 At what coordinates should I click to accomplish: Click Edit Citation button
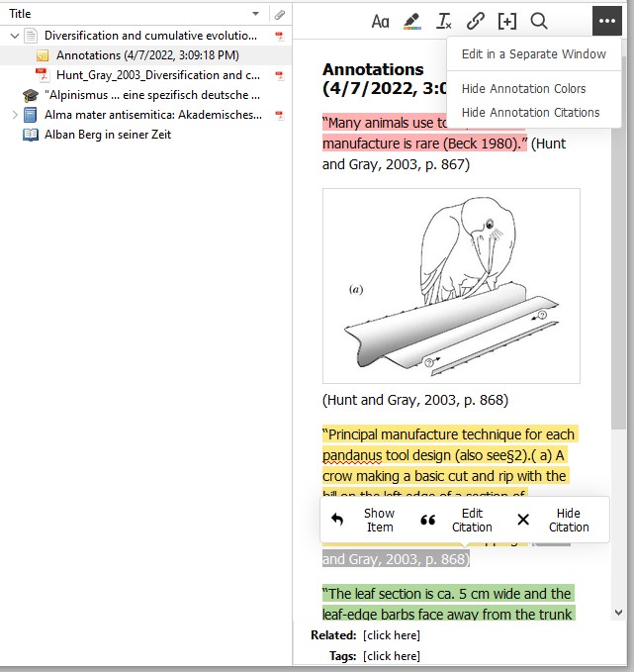457,521
